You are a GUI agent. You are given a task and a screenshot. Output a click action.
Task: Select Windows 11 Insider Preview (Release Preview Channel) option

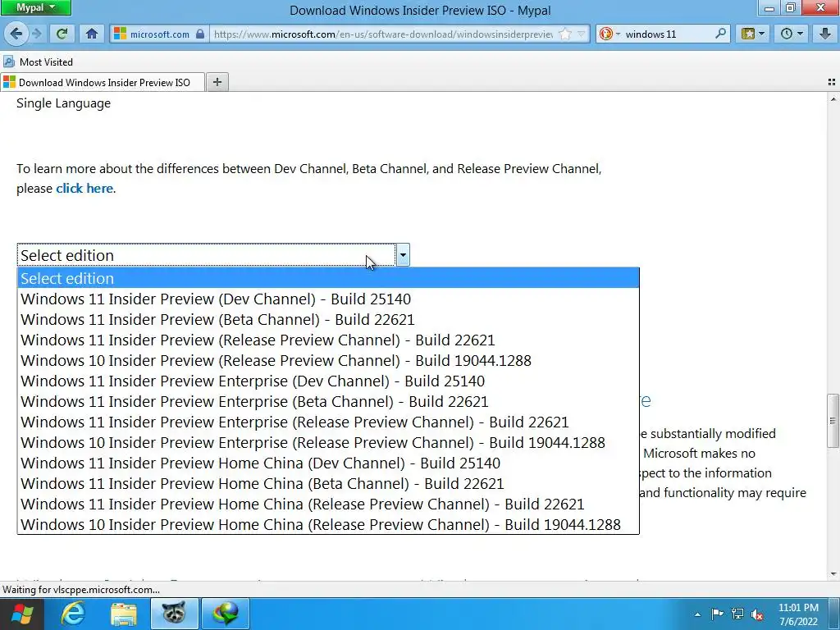click(328, 340)
